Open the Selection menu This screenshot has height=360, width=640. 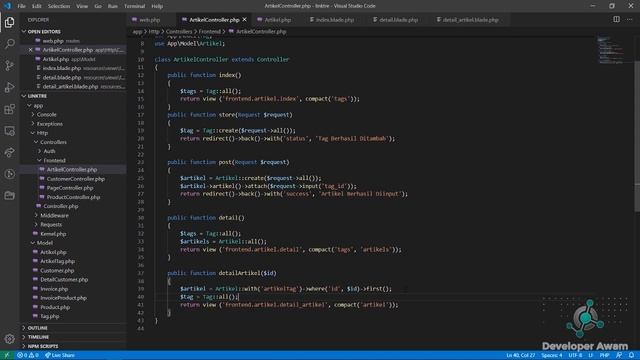59,6
